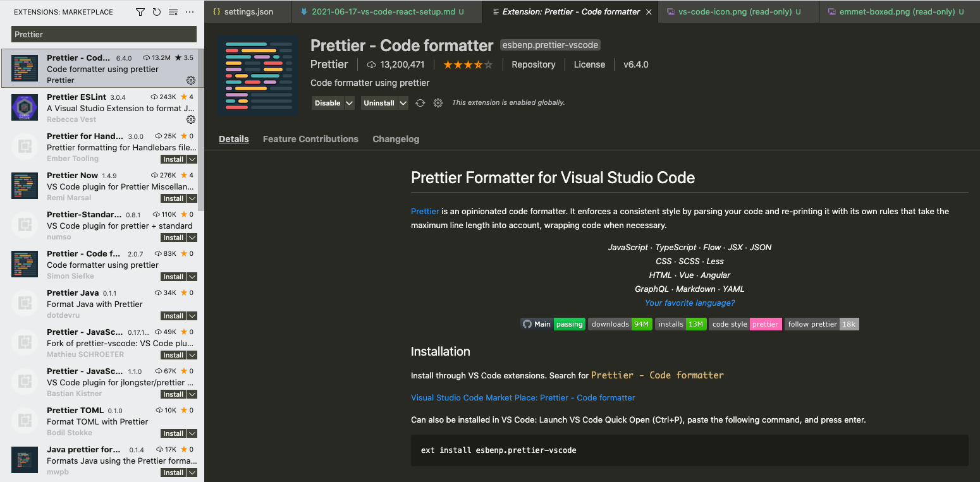This screenshot has width=980, height=482.
Task: Click the large Prettier extension logo
Action: pos(258,75)
